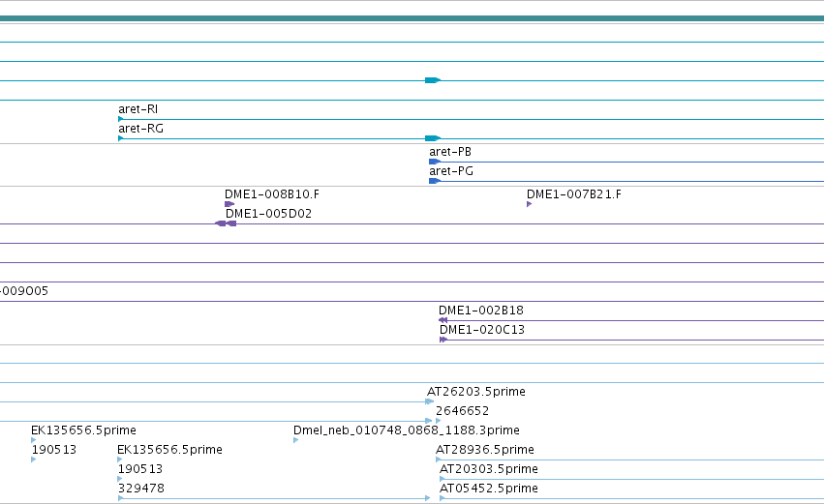Select the aret-RI transcript label
Viewport: 824px width, 504px height.
(137, 109)
